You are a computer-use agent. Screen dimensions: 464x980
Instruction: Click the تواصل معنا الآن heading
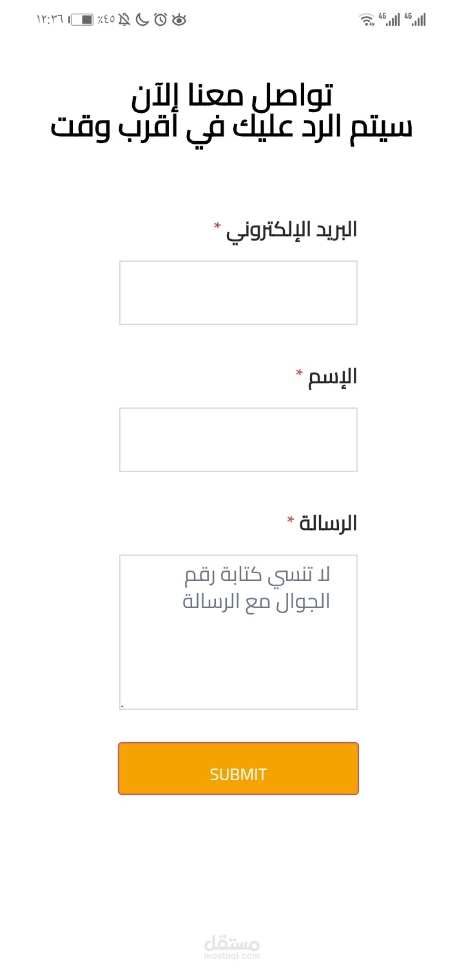(232, 95)
